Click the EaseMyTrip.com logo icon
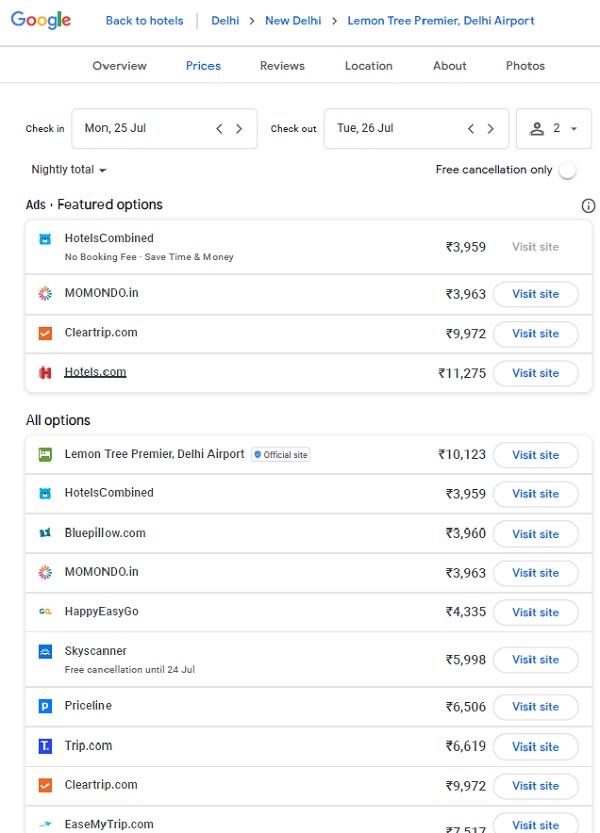Image resolution: width=600 pixels, height=833 pixels. click(45, 824)
